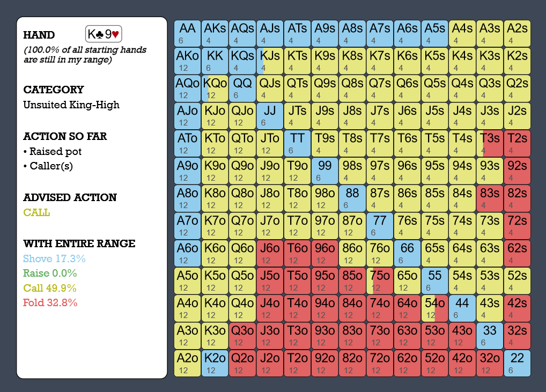
Task: Click the 83s fold cell
Action: (490, 198)
